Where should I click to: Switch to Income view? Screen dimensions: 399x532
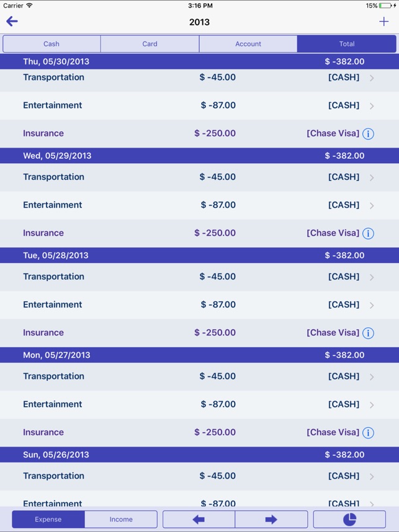pos(121,519)
